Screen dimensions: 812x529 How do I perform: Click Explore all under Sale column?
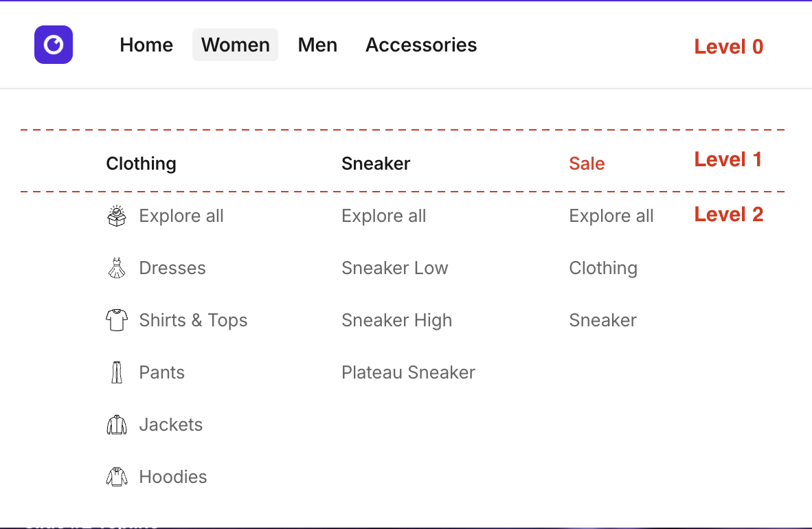point(611,216)
